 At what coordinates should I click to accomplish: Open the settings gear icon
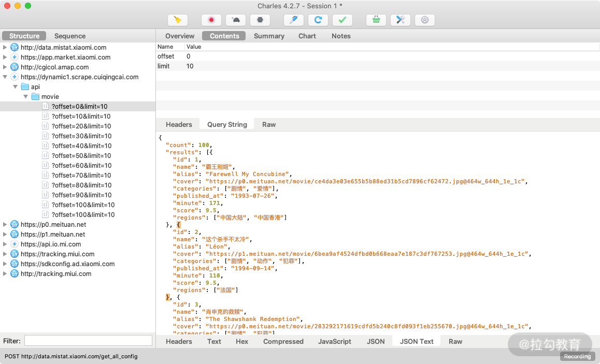point(425,20)
